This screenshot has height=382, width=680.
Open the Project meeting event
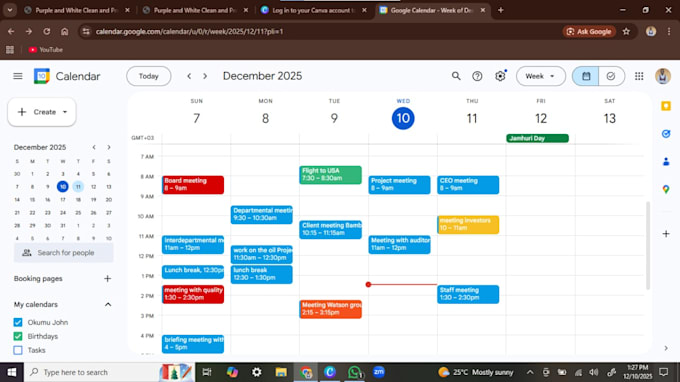pos(399,185)
